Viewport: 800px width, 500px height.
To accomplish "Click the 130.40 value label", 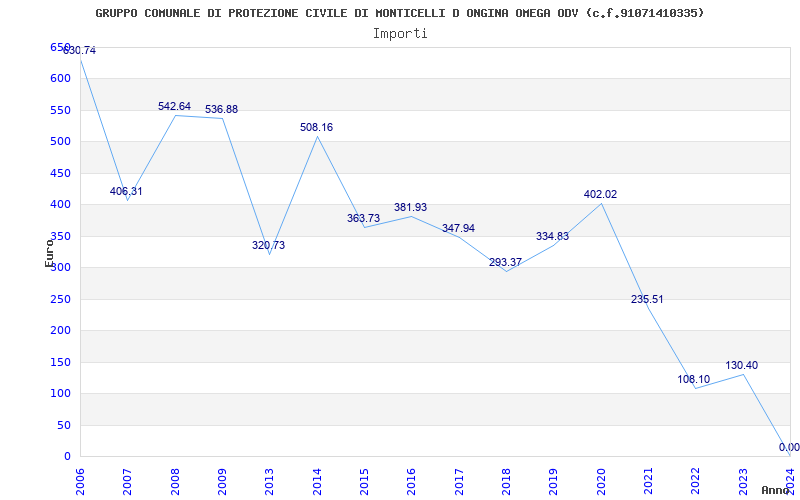I will click(x=741, y=365).
